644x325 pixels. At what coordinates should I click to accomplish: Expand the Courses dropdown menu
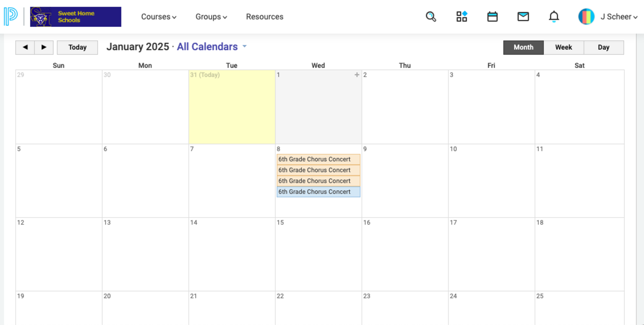(158, 17)
